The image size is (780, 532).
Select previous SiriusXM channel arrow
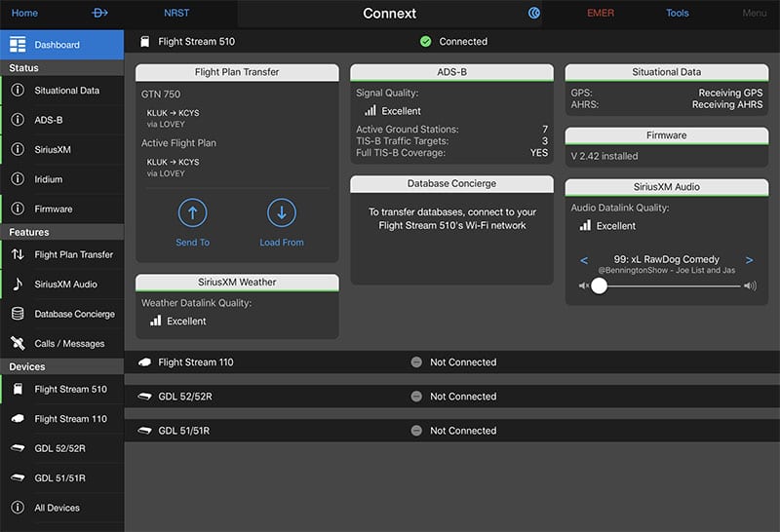tap(584, 260)
